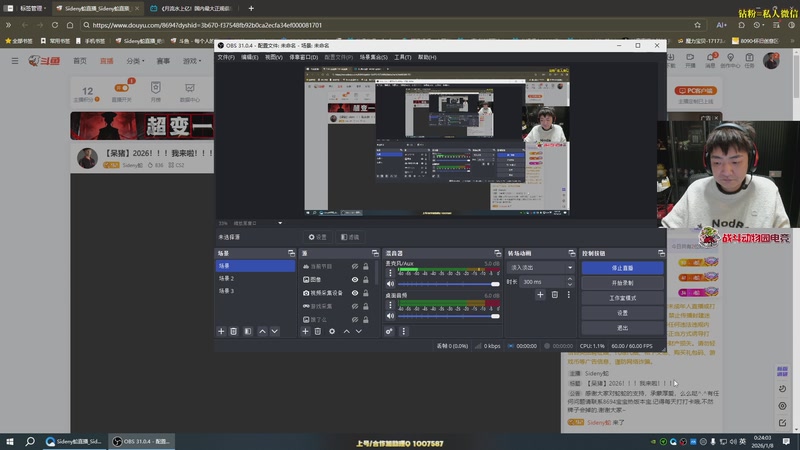Screen dimensions: 800x450
Task: Click the blue 停止直播 button
Action: click(622, 268)
